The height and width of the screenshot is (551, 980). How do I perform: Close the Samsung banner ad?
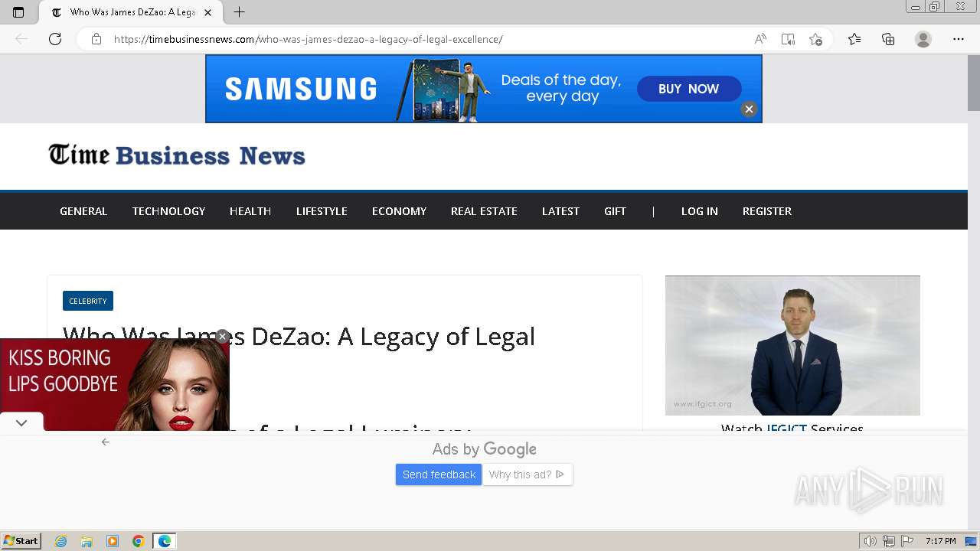(749, 109)
